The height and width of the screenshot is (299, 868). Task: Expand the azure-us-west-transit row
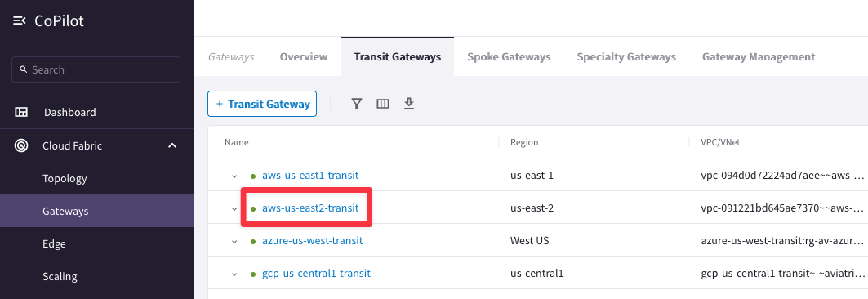234,242
